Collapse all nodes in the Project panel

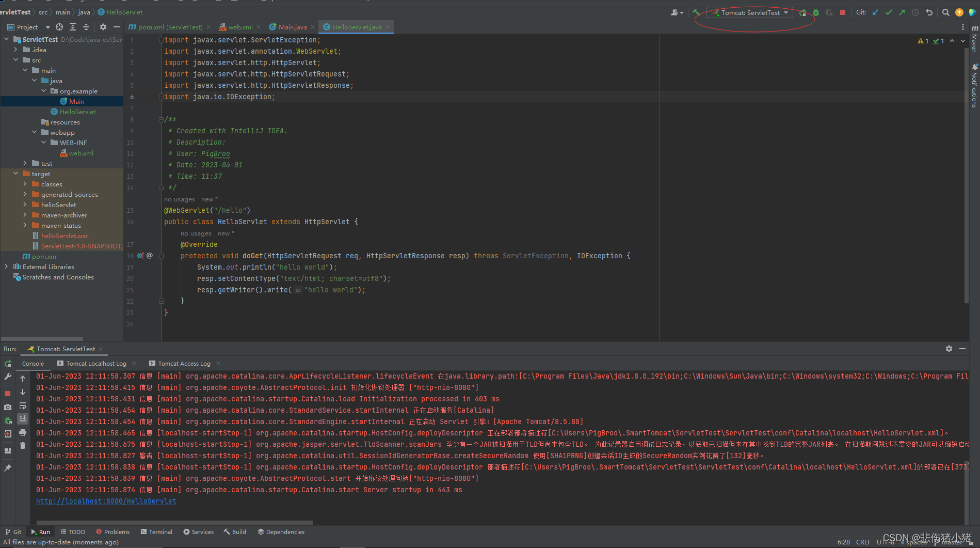tap(86, 27)
